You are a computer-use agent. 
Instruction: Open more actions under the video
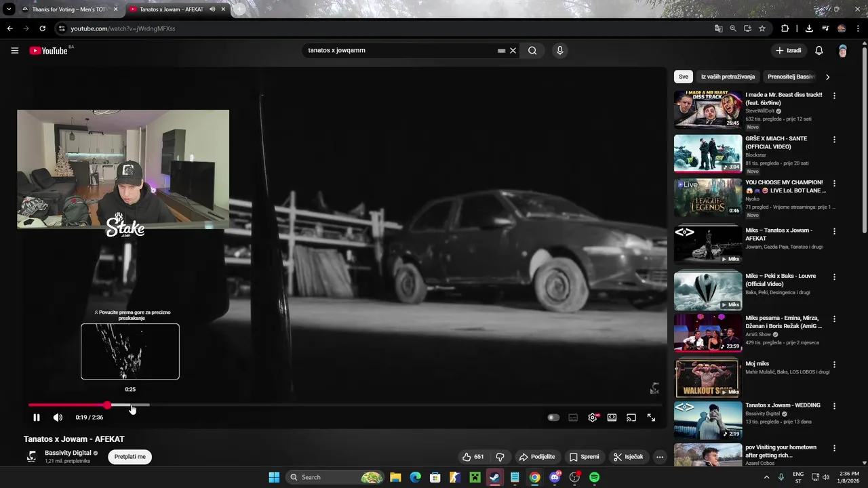(x=660, y=457)
